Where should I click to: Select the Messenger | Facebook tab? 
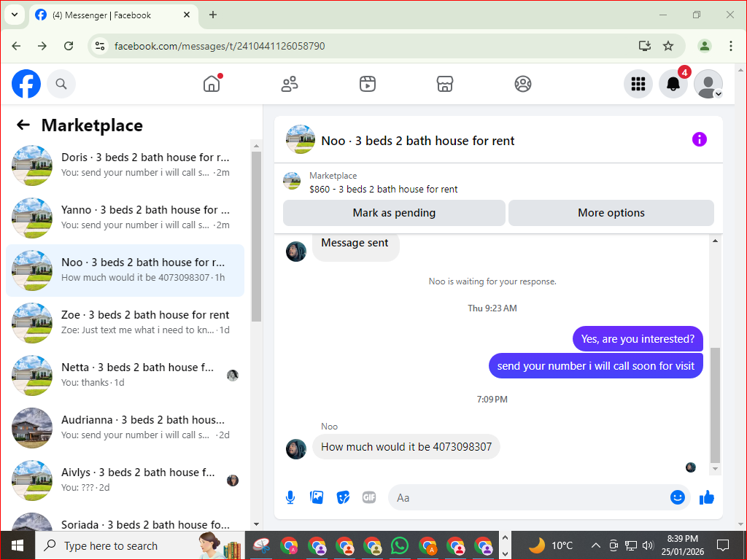point(115,15)
